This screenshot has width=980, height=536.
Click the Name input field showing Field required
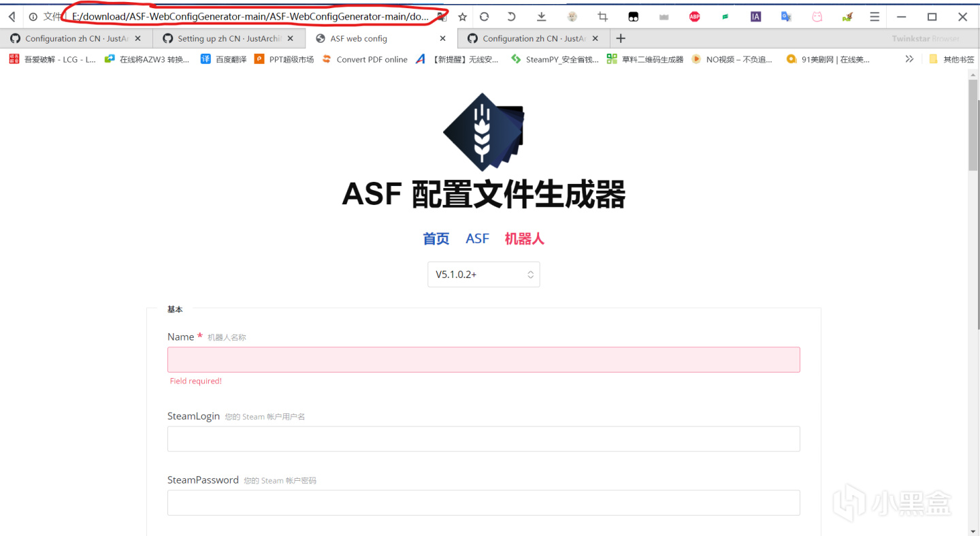click(x=483, y=359)
